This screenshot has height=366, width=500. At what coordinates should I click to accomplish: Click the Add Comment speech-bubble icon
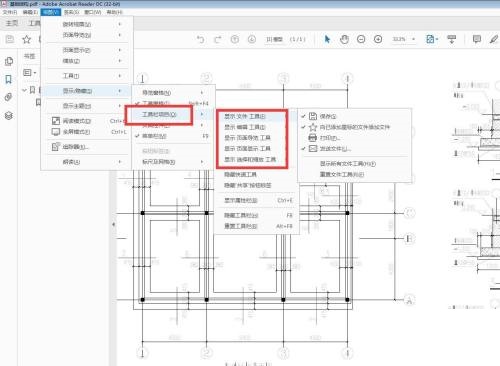pyautogui.click(x=477, y=39)
